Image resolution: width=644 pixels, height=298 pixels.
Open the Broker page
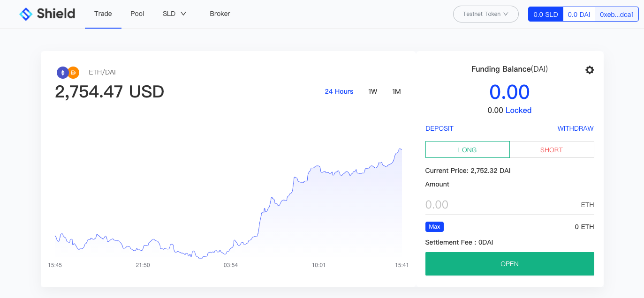220,14
